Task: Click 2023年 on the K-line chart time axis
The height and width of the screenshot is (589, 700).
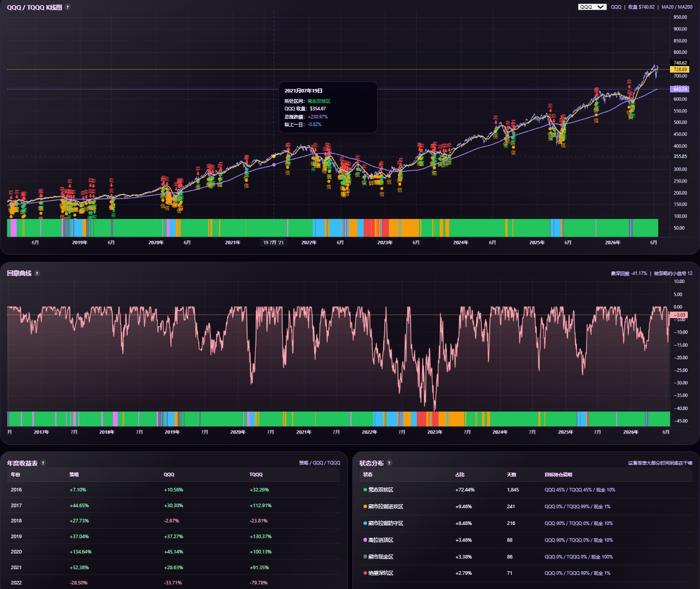Action: 385,243
